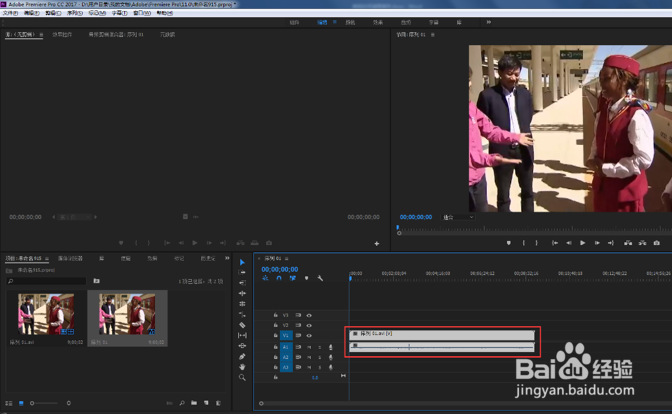Image resolution: width=672 pixels, height=414 pixels.
Task: Open Source panel hamburger menu
Action: pyautogui.click(x=41, y=35)
